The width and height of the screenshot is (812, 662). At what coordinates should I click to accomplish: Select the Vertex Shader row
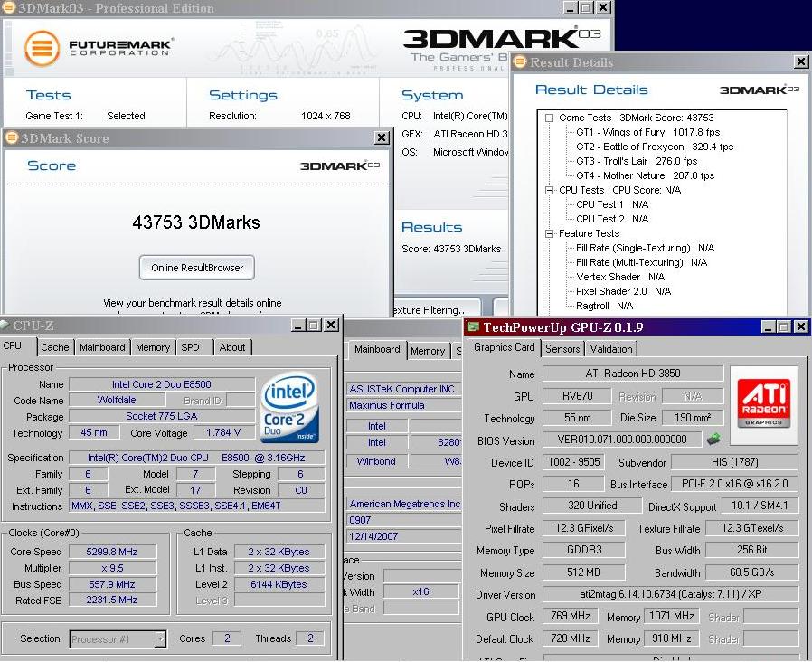(620, 277)
